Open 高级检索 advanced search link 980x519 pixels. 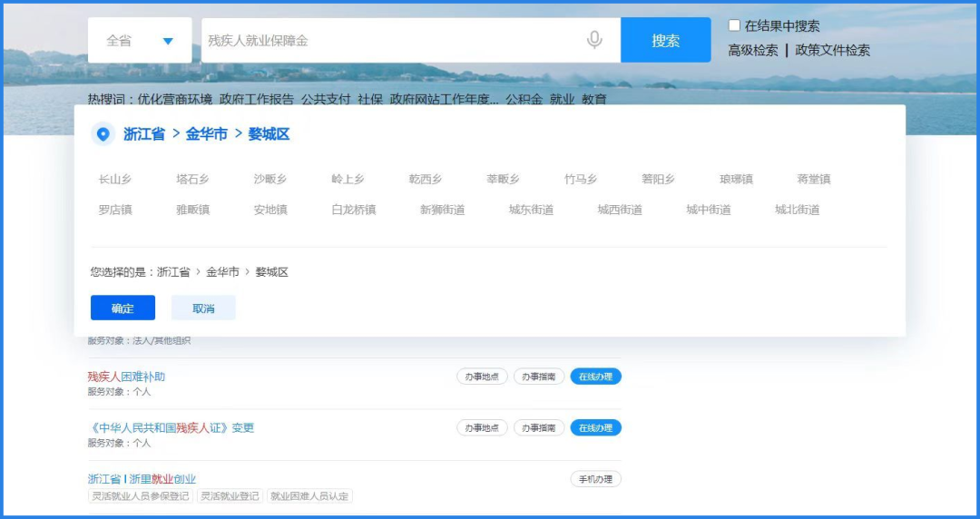click(x=753, y=51)
